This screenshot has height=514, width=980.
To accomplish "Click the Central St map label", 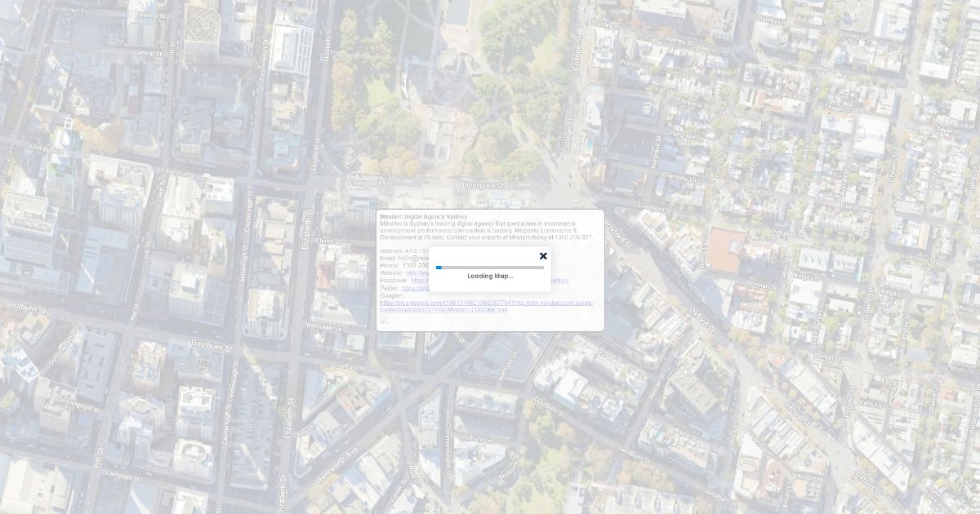I will pos(148,53).
